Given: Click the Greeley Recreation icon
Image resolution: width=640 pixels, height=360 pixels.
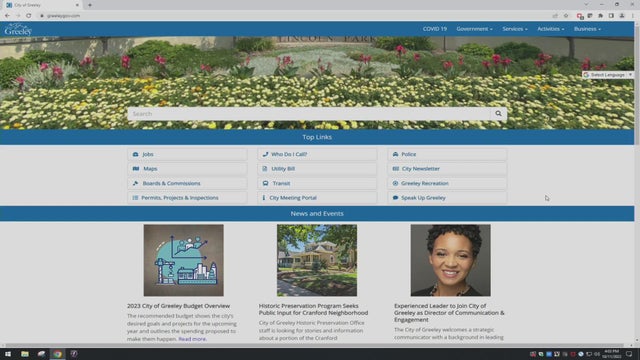Looking at the screenshot, I should tap(395, 183).
